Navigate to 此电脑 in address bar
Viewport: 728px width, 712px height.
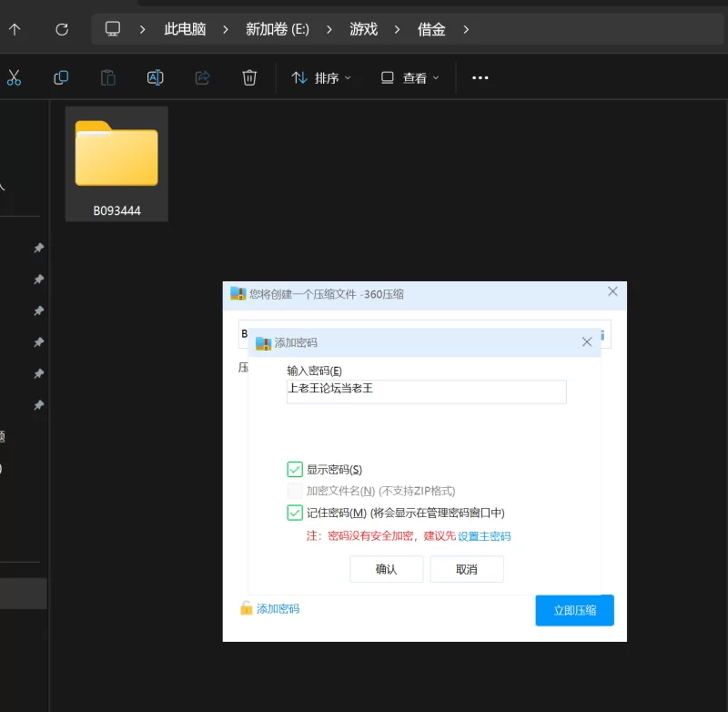tap(185, 29)
